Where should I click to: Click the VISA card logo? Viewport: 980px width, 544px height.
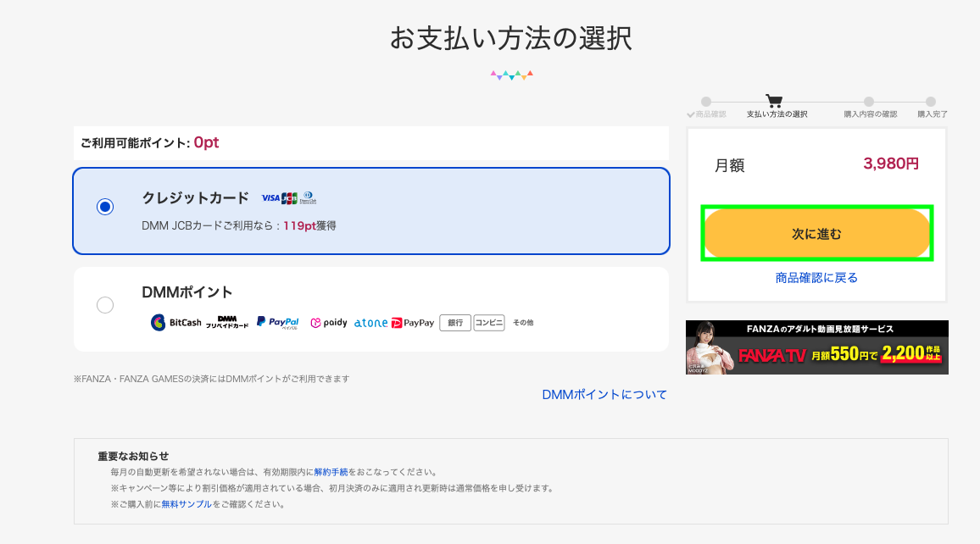coord(270,198)
